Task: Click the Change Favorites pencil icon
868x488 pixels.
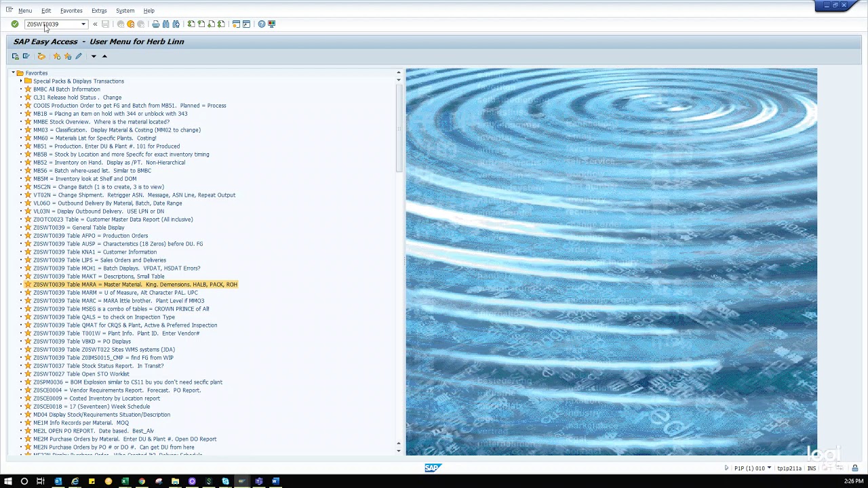Action: tap(79, 56)
